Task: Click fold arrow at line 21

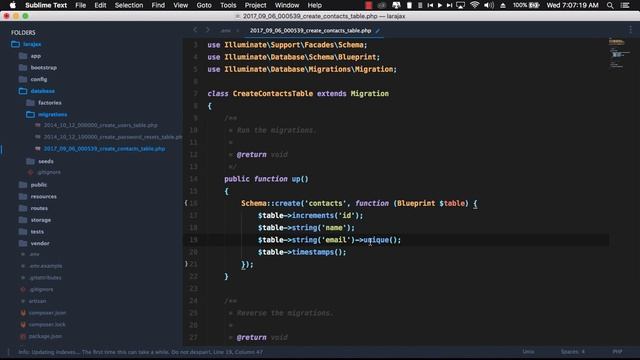Action: [x=186, y=264]
